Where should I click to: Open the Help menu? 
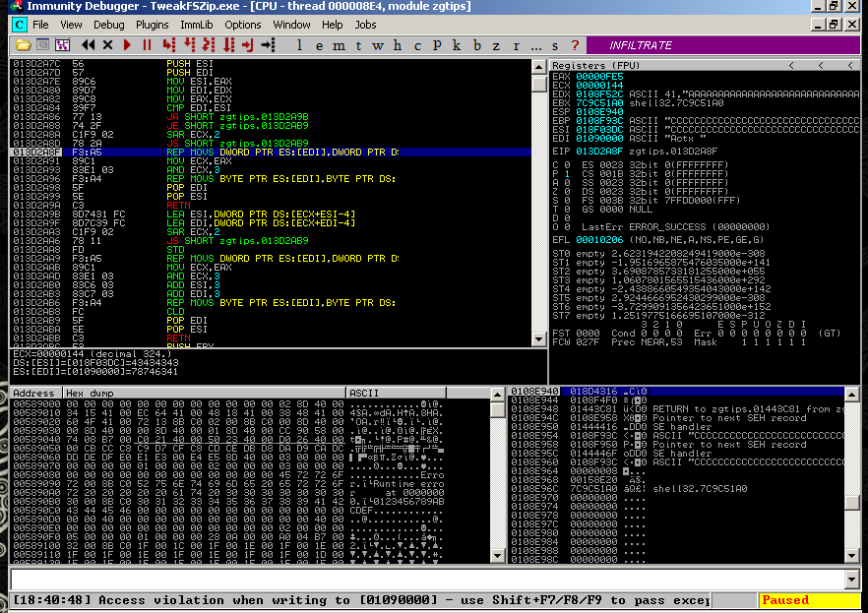[333, 25]
